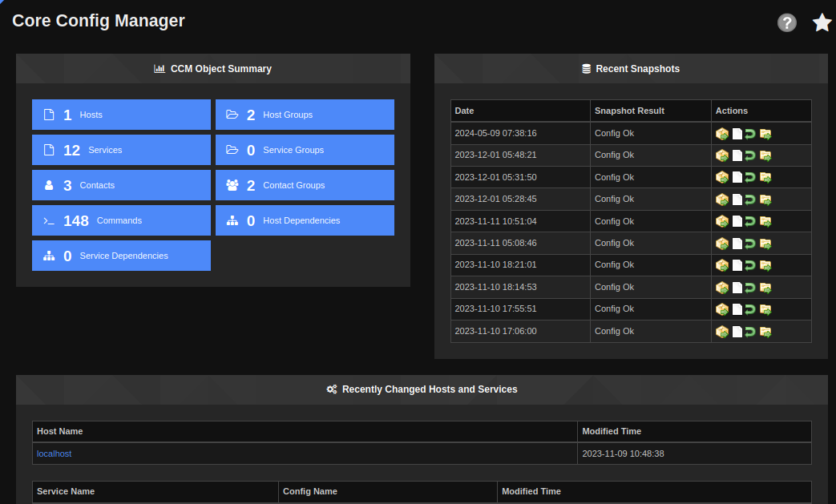
Task: Open the Hosts summary tile
Action: click(x=121, y=115)
